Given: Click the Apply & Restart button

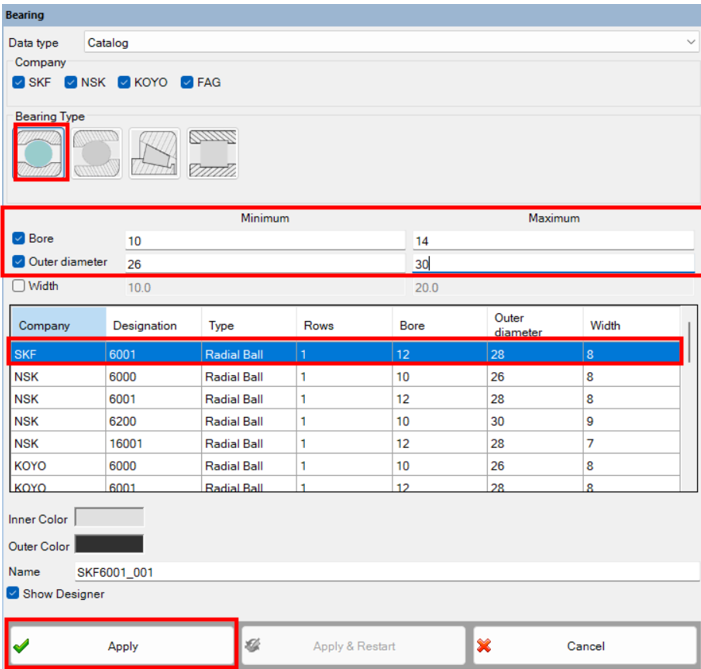Looking at the screenshot, I should [x=354, y=646].
